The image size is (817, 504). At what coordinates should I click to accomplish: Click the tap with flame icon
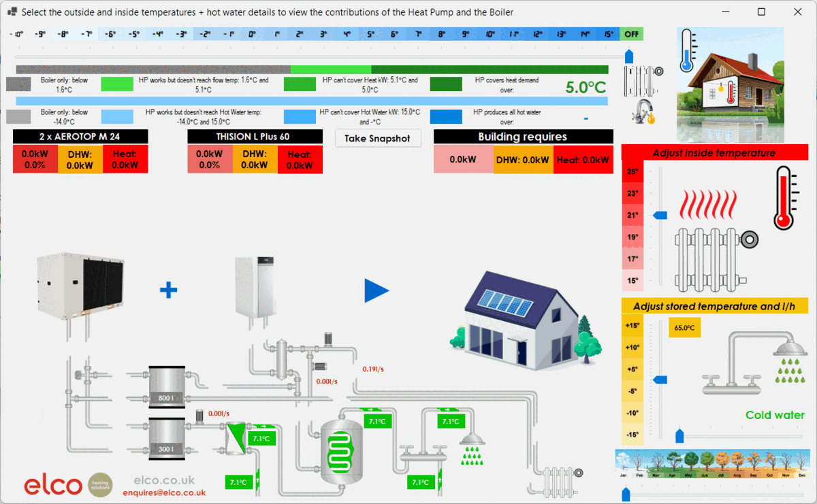(643, 112)
